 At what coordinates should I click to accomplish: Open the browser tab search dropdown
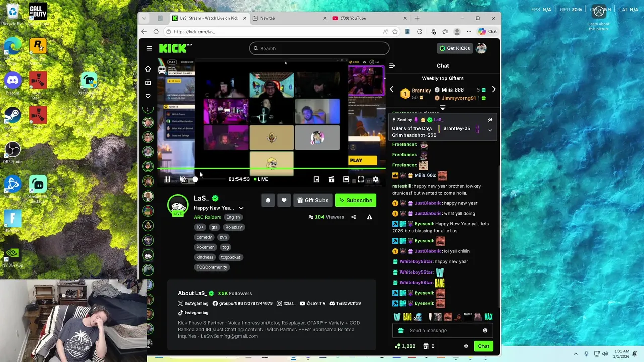pyautogui.click(x=144, y=18)
